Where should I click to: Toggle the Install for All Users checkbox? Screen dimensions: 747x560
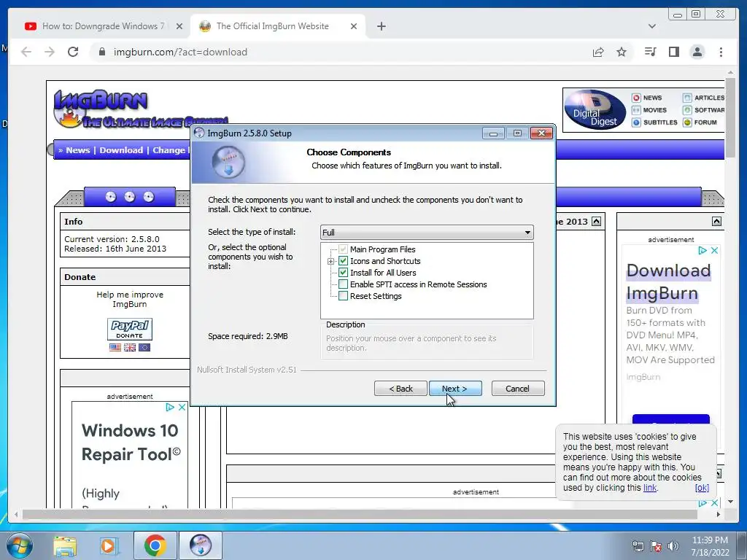(343, 273)
